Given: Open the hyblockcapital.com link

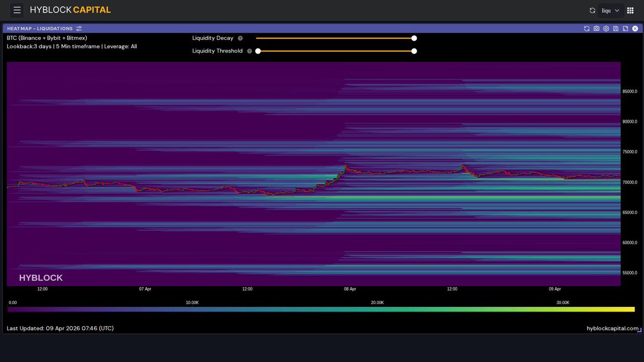Looking at the screenshot, I should pyautogui.click(x=612, y=328).
